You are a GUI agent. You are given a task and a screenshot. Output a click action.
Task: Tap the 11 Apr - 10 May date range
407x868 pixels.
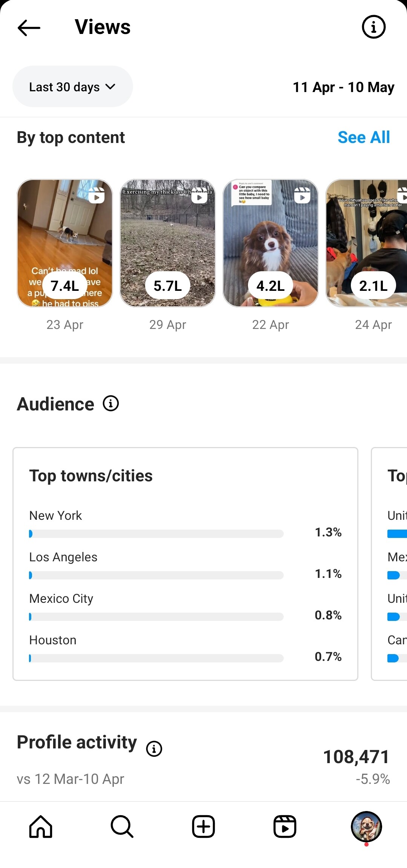click(344, 87)
